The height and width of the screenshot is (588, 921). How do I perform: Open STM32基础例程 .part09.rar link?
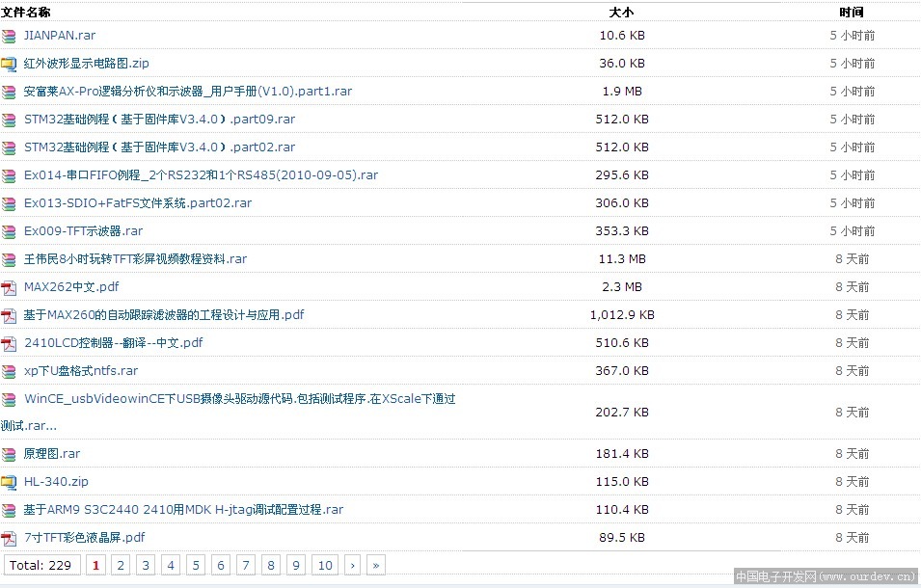click(x=159, y=120)
